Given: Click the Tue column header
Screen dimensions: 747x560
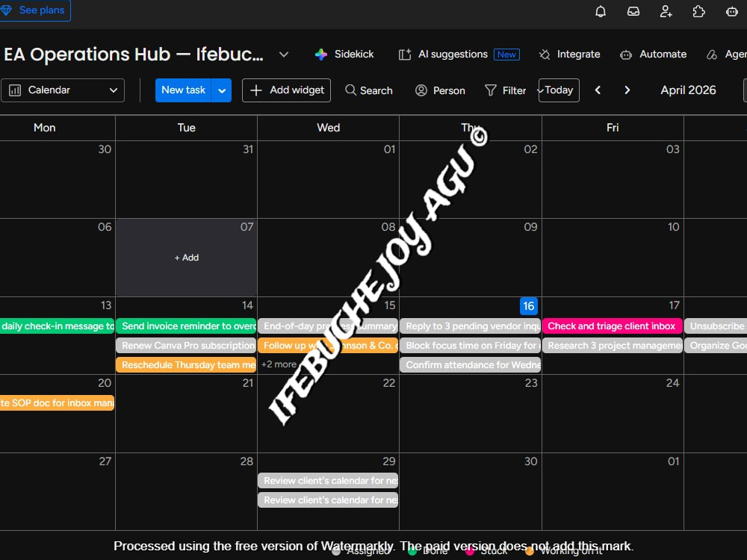Looking at the screenshot, I should [x=186, y=128].
